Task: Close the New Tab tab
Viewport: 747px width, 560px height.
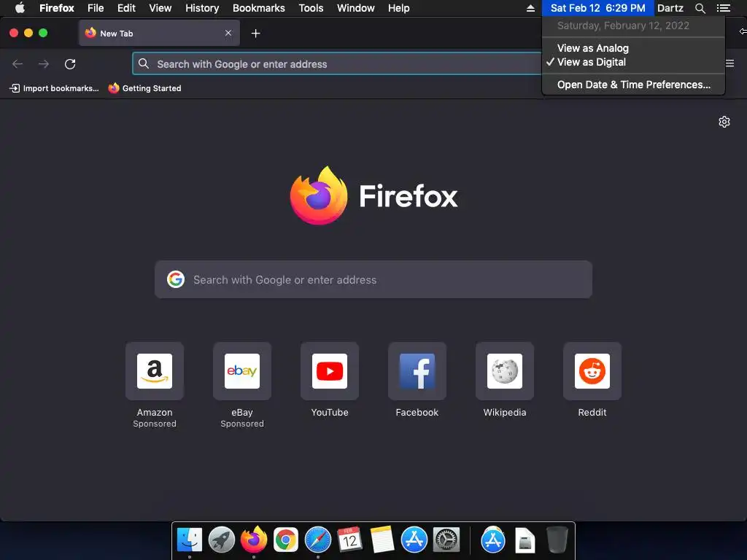Action: [228, 33]
